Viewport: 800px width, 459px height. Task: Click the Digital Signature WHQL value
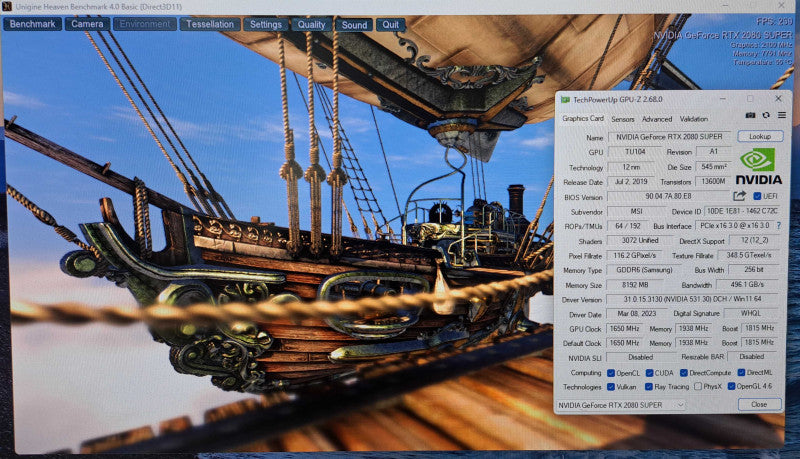(751, 313)
